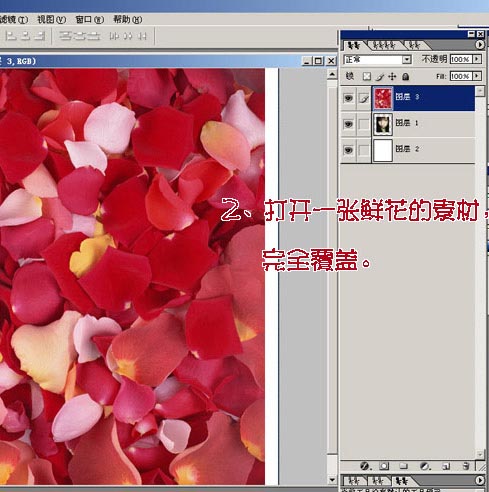Open the layers palette flyout menu arrow
Viewport: 489px width, 492px height.
point(479,44)
